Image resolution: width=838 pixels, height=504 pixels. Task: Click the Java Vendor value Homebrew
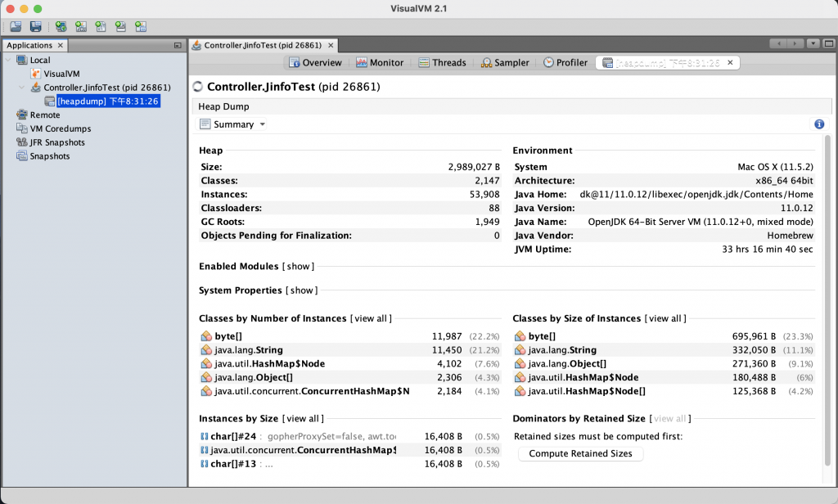click(x=791, y=236)
